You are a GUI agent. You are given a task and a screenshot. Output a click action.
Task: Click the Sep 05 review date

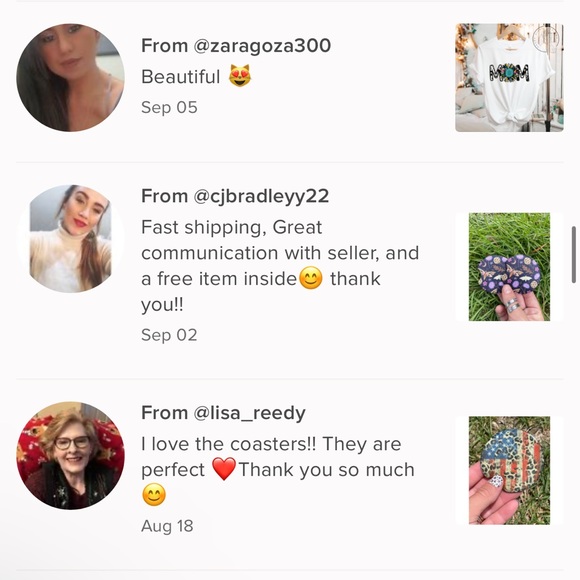click(x=169, y=108)
